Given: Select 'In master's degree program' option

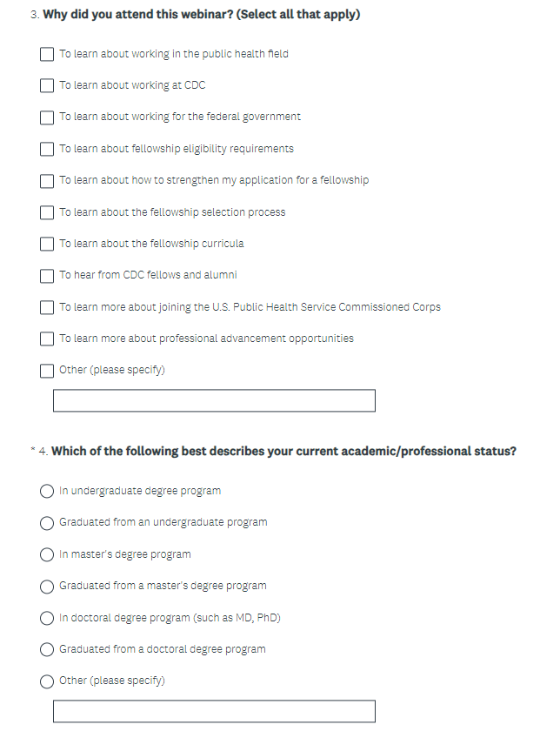Looking at the screenshot, I should 47,554.
